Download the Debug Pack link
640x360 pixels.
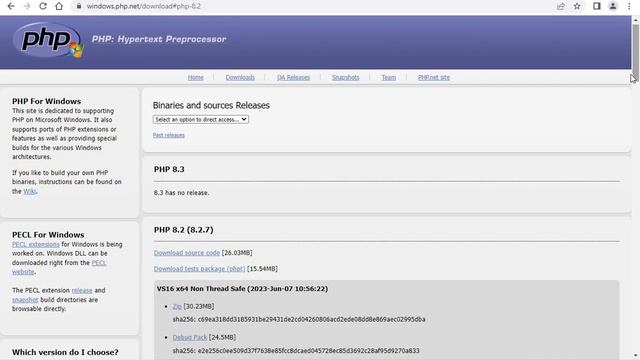click(x=190, y=337)
